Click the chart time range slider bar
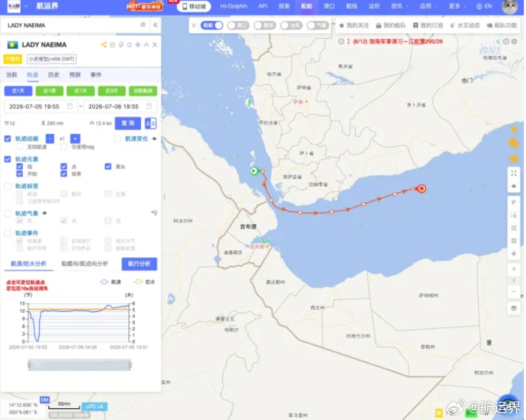Screen dimensions: 526x420 [x=80, y=365]
